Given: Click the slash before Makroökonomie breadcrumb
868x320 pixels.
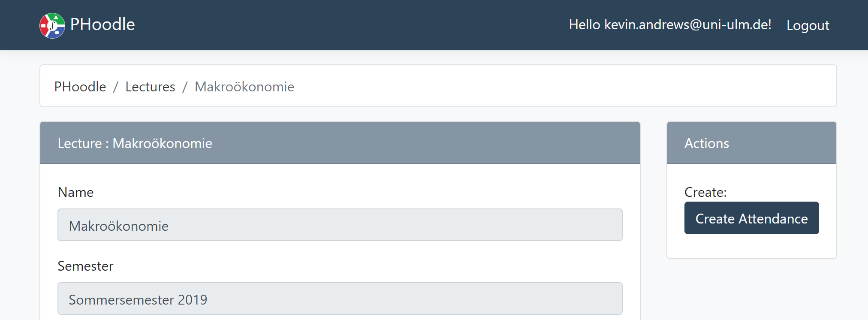Looking at the screenshot, I should coord(185,87).
